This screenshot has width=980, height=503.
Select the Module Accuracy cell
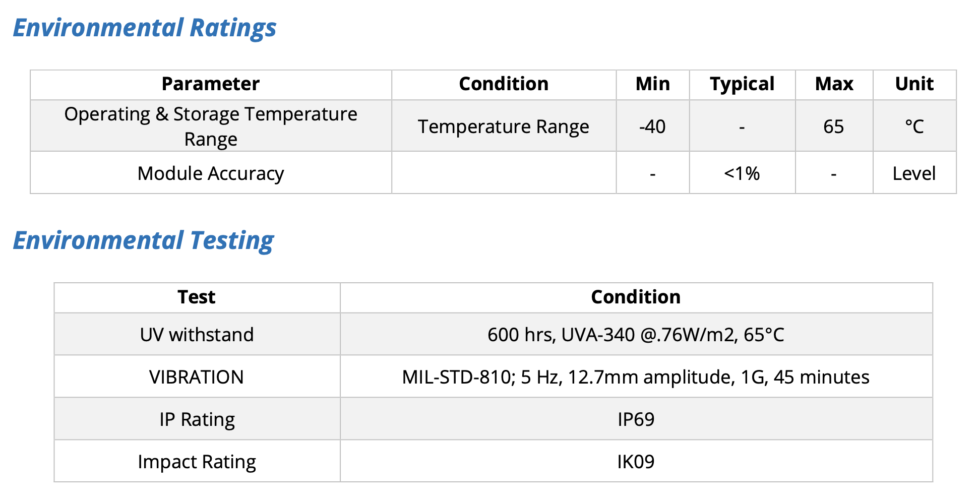[x=210, y=173]
